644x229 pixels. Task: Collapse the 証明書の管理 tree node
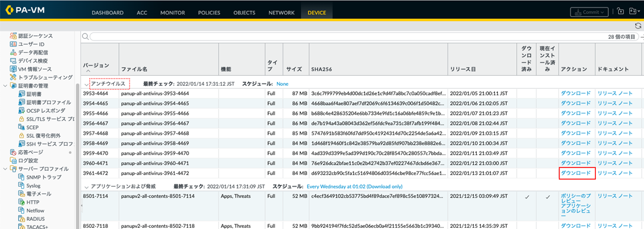click(x=5, y=86)
